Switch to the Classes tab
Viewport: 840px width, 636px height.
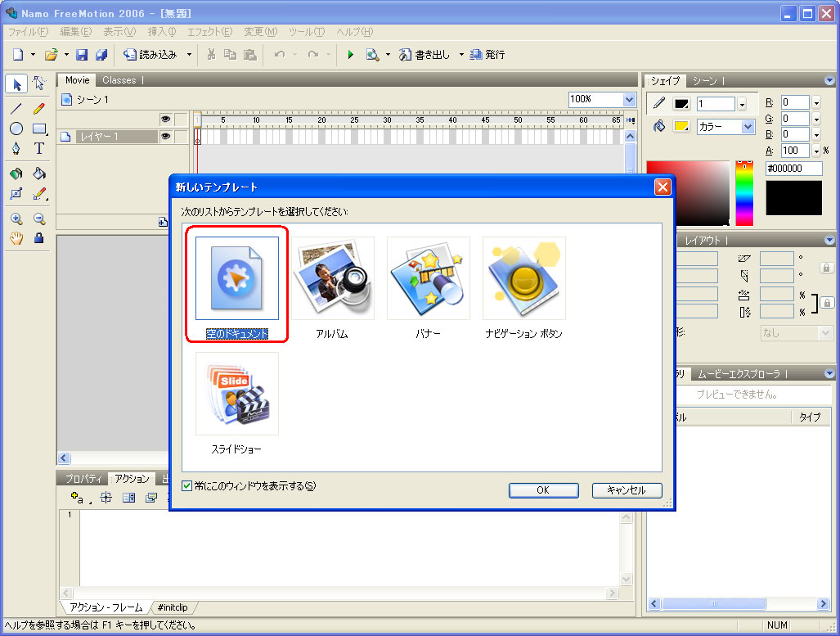(119, 80)
